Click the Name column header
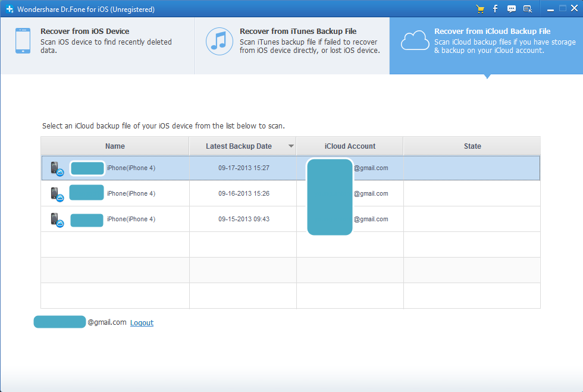The height and width of the screenshot is (392, 583). (115, 146)
